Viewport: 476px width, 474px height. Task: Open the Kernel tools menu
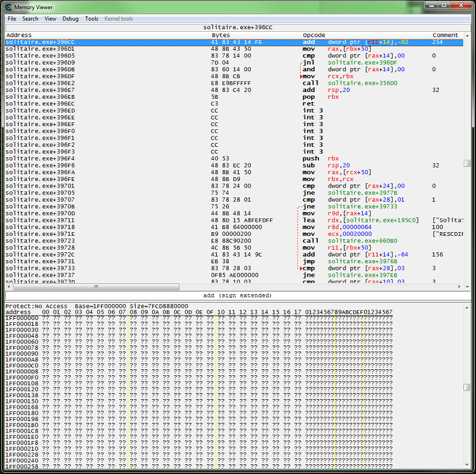[119, 19]
